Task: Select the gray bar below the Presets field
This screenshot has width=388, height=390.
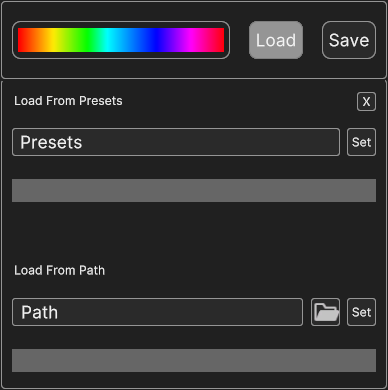Action: coord(194,190)
